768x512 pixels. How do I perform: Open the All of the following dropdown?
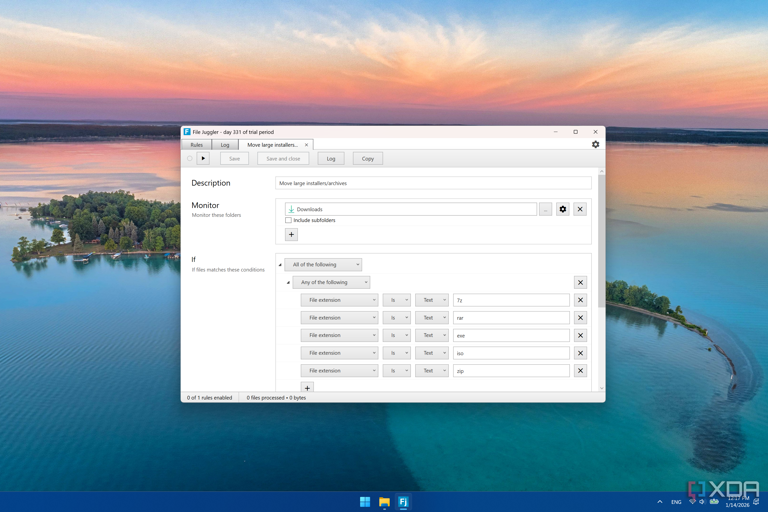click(323, 265)
